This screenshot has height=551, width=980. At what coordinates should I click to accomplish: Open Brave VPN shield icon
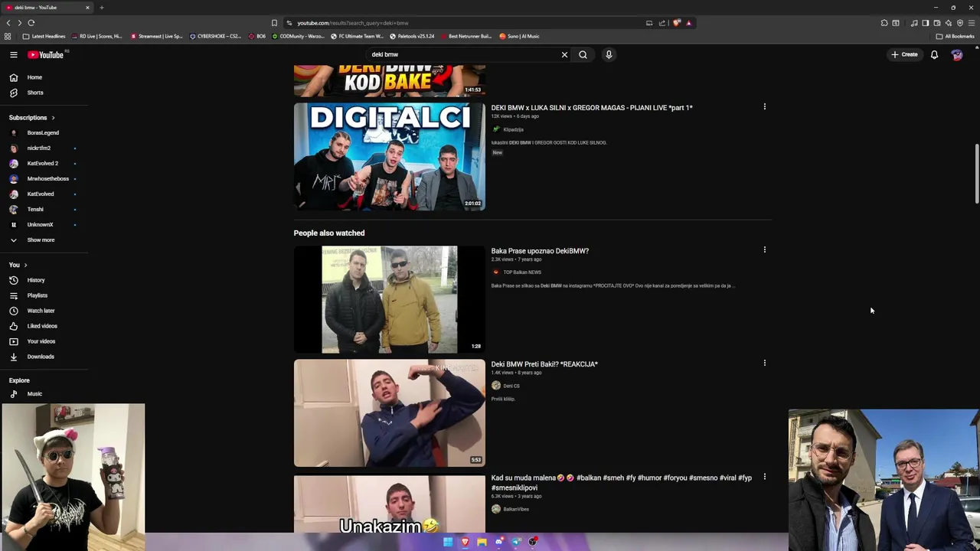(x=960, y=23)
